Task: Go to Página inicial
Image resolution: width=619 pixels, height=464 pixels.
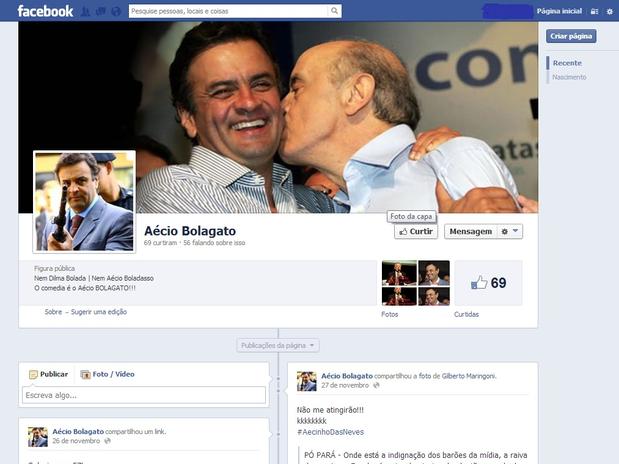Action: pyautogui.click(x=558, y=11)
